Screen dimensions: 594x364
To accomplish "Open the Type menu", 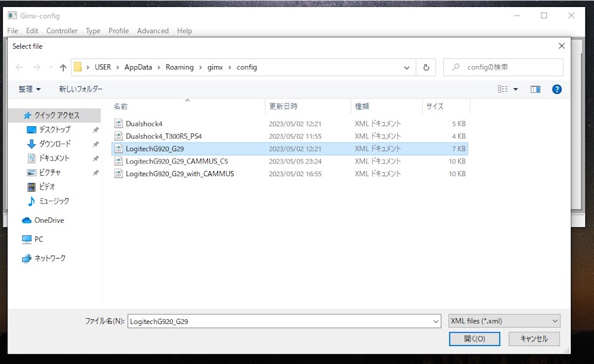I will (x=93, y=31).
